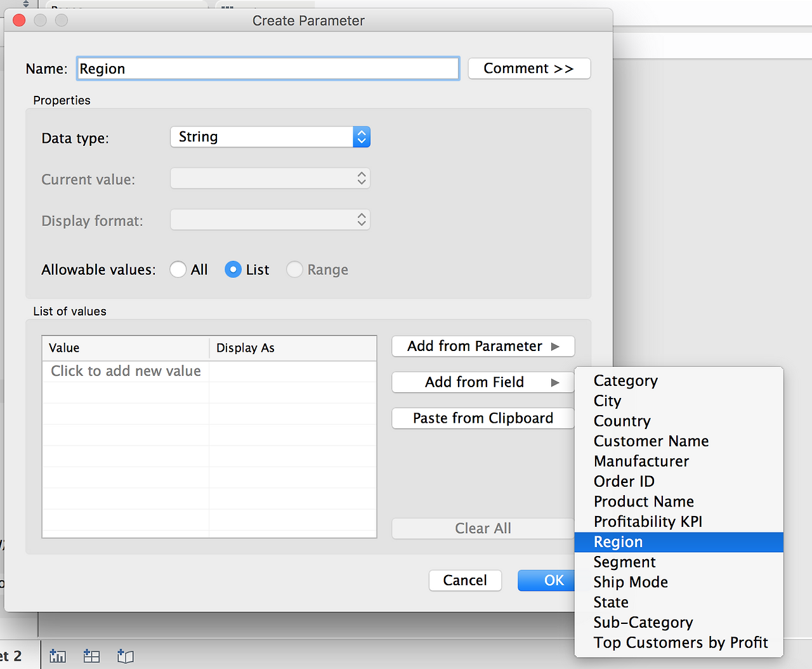Close the Create Parameter dialog with the red button

[19, 20]
